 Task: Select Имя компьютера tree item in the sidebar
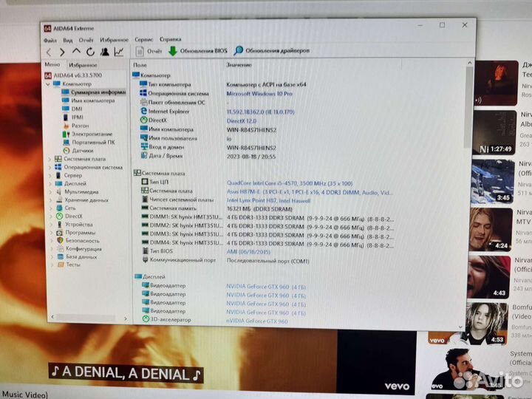tap(89, 100)
